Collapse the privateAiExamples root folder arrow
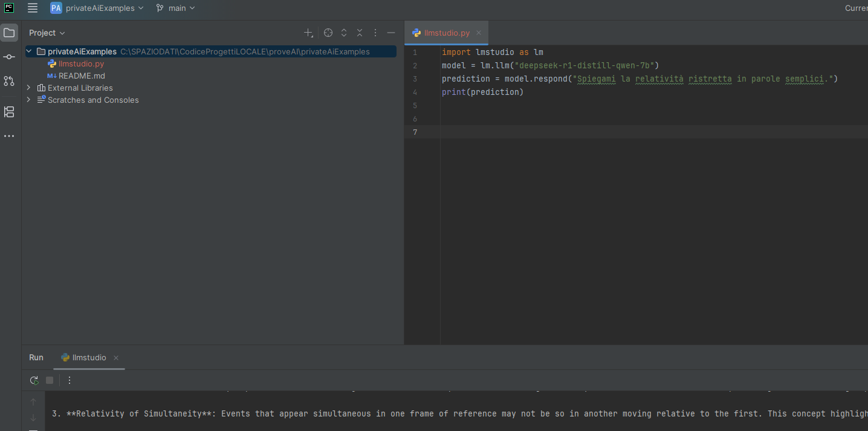Screen dimensions: 868x431 (x=29, y=51)
